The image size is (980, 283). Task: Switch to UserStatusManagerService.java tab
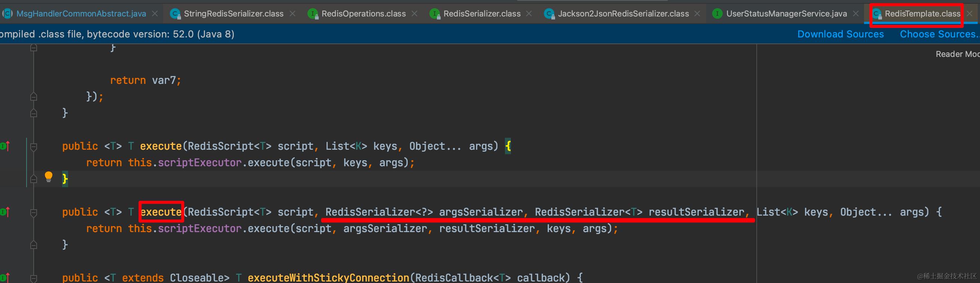pos(786,14)
